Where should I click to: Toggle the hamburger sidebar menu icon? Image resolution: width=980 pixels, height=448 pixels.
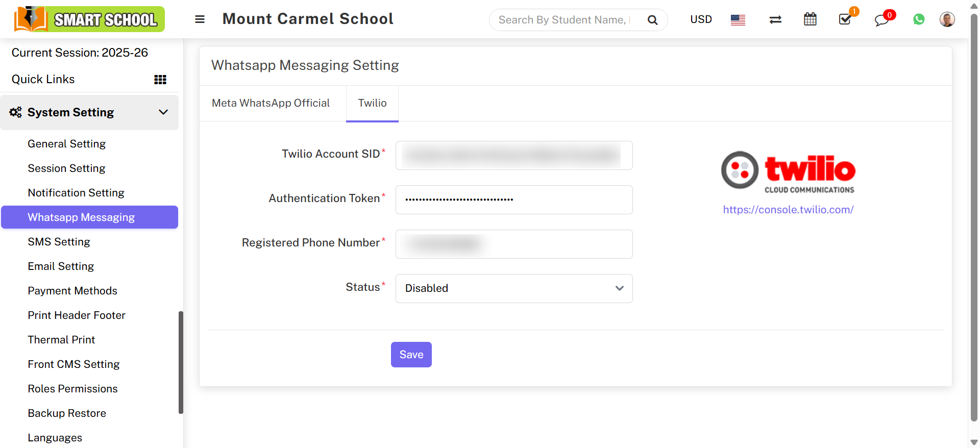click(200, 19)
